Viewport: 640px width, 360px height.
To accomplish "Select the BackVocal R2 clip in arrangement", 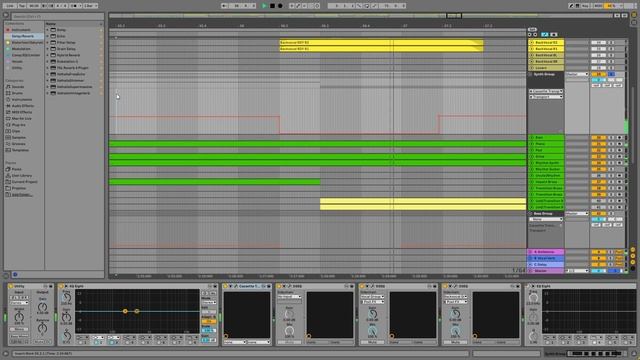I will (381, 42).
